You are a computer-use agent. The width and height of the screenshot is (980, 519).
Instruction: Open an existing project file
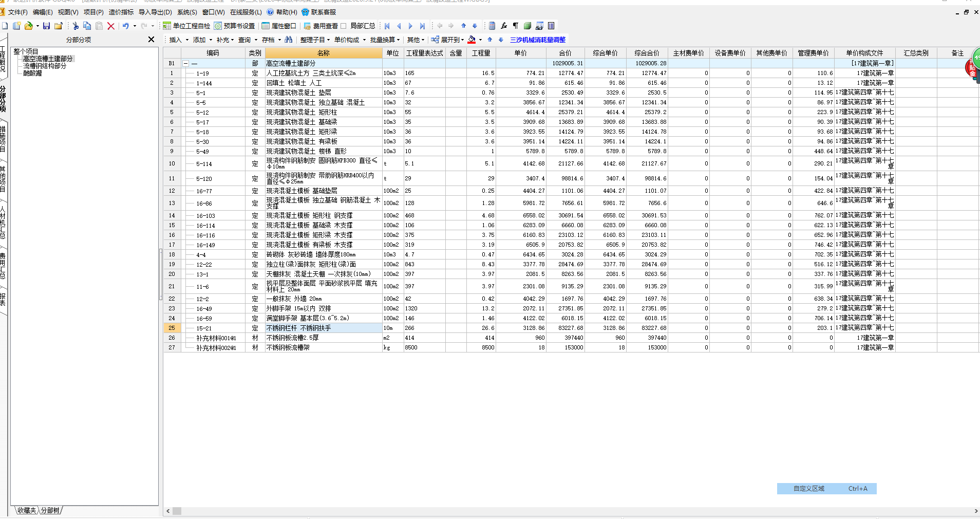point(29,26)
